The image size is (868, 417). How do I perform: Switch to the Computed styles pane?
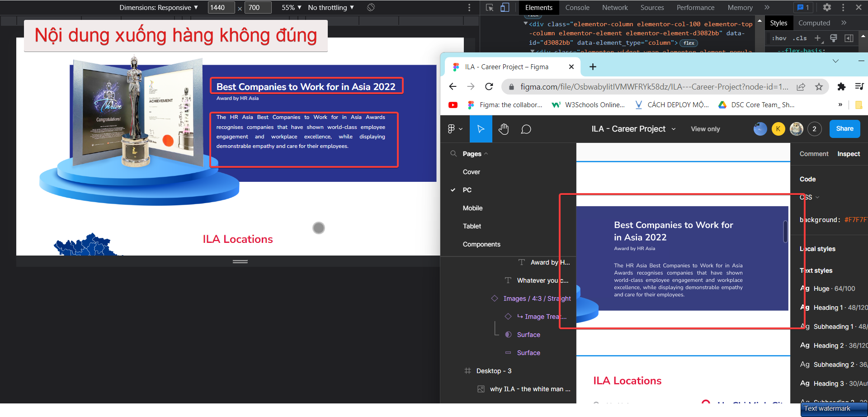click(x=814, y=23)
